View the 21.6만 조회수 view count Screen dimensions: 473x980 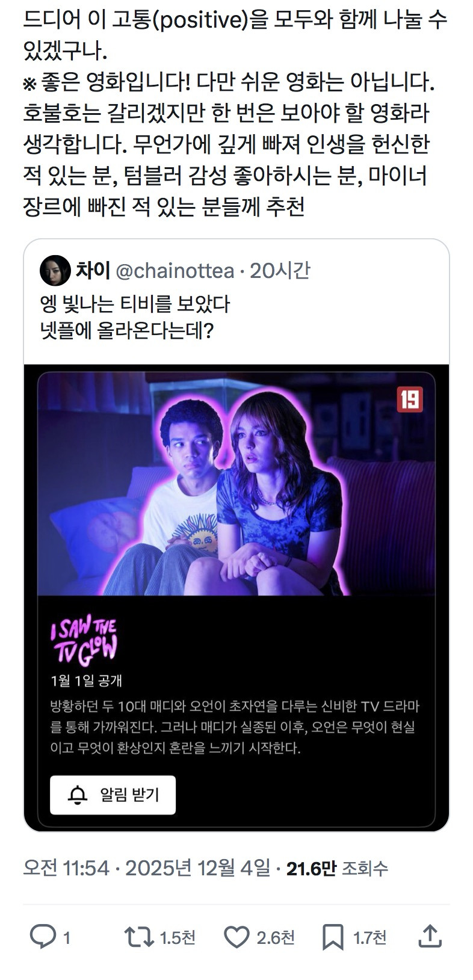click(x=337, y=868)
